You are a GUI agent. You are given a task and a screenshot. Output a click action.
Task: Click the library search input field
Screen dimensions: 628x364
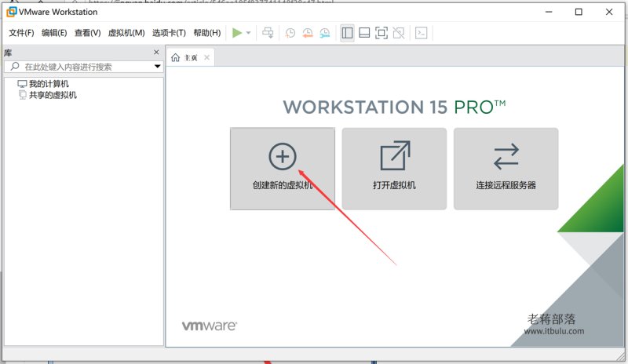(83, 67)
